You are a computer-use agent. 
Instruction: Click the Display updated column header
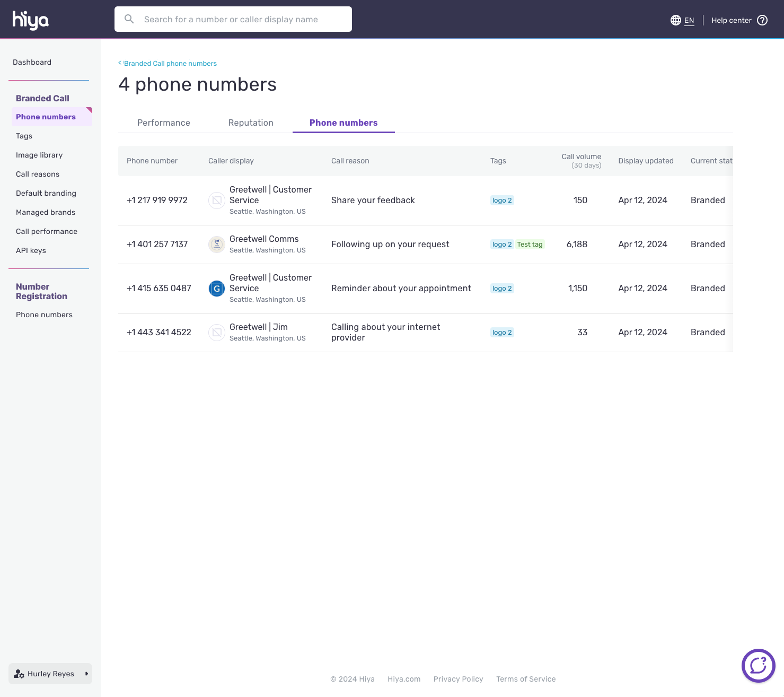pyautogui.click(x=646, y=161)
